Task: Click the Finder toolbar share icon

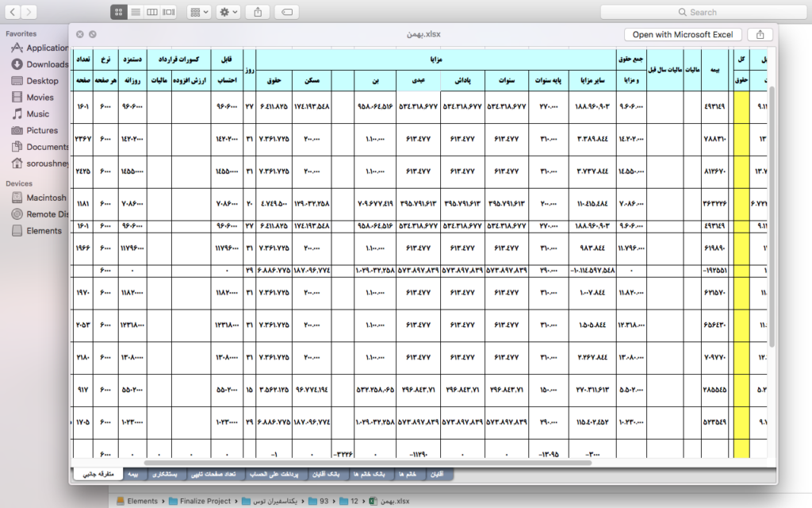Action: pos(258,12)
